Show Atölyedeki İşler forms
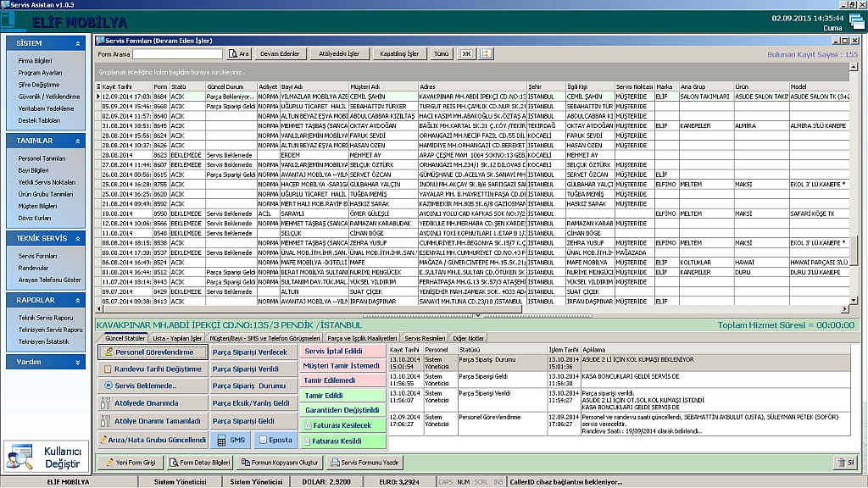The width and height of the screenshot is (868, 488). (339, 53)
